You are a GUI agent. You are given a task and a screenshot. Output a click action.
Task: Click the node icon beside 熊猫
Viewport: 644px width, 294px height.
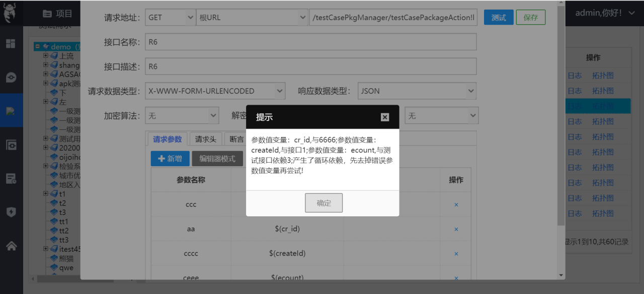[x=54, y=258]
